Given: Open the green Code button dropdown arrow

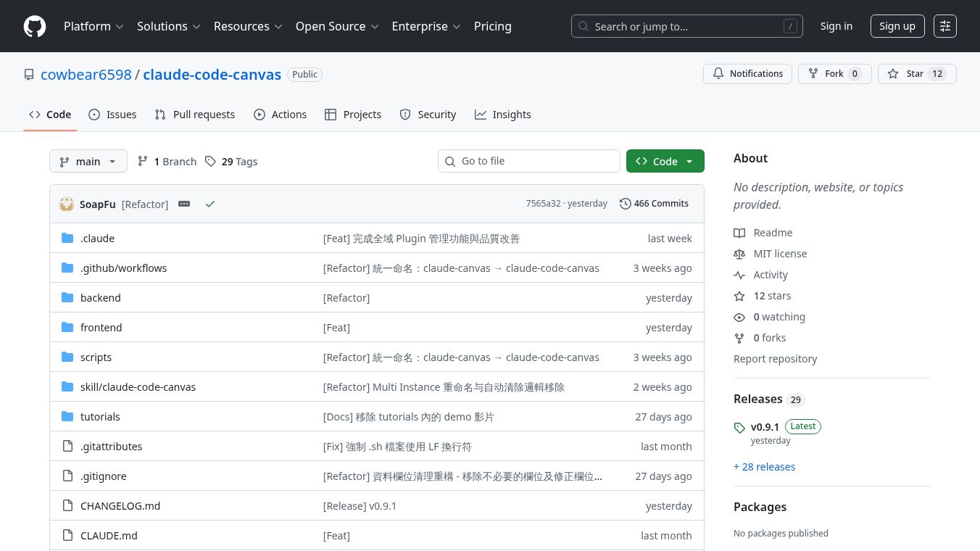Looking at the screenshot, I should click(689, 161).
